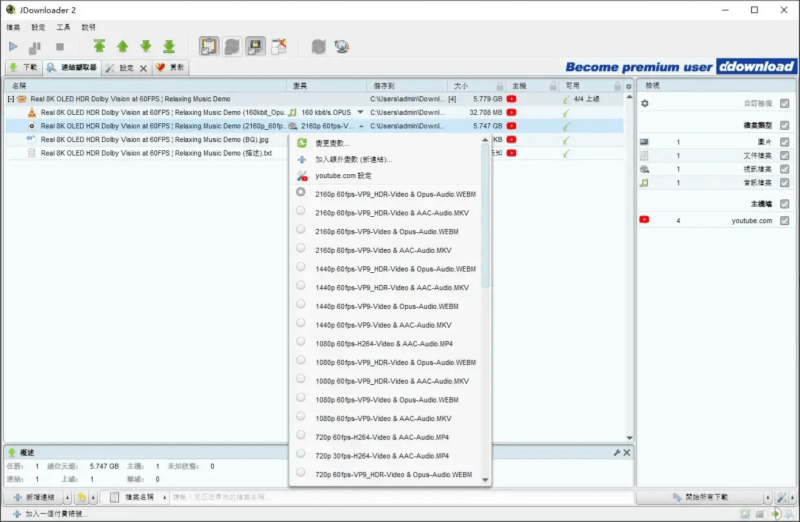Open the 新增連結 button dropdown arrow
Image resolution: width=800 pixels, height=522 pixels.
pyautogui.click(x=67, y=497)
